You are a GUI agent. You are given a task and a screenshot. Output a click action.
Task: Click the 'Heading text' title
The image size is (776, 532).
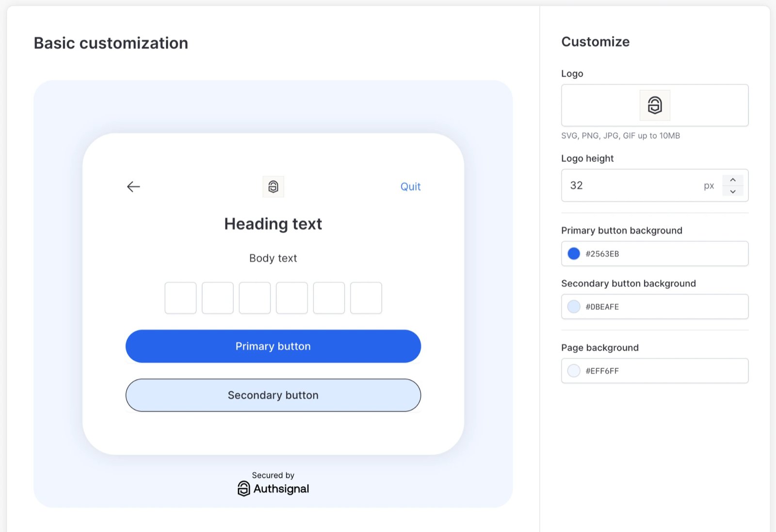273,224
